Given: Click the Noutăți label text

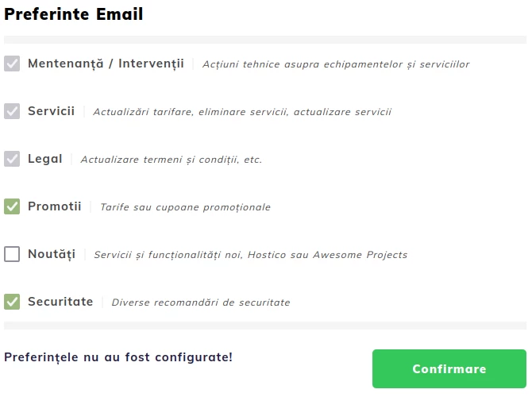Looking at the screenshot, I should (x=51, y=254).
